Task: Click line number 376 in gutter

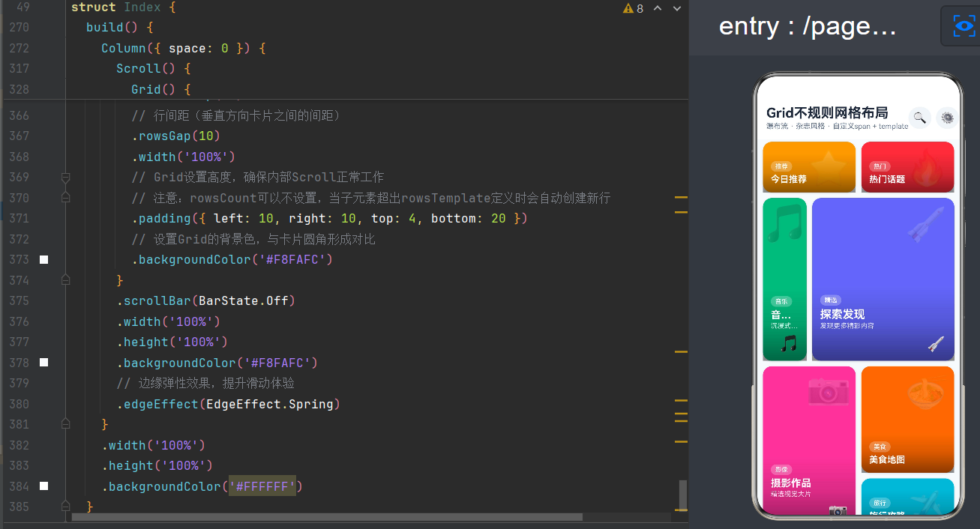Action: coord(19,321)
